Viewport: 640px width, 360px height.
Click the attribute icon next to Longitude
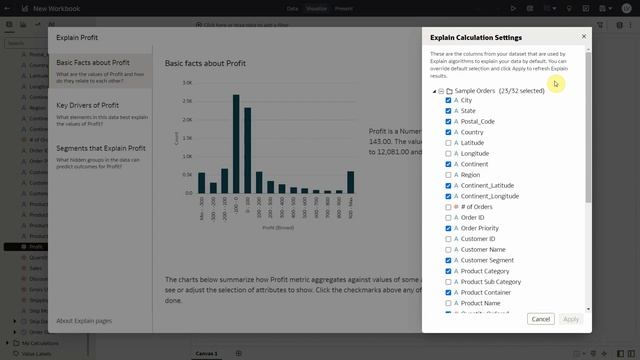click(x=456, y=153)
